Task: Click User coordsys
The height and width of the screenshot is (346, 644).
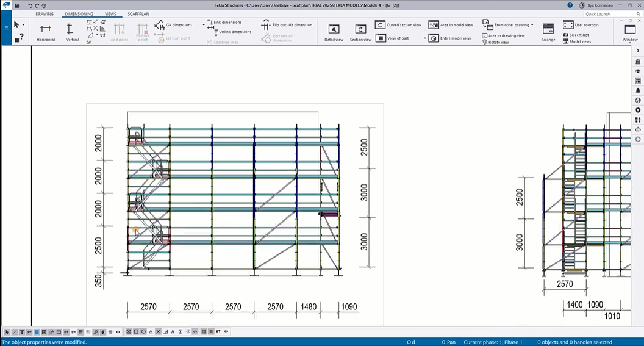Action: pos(581,24)
